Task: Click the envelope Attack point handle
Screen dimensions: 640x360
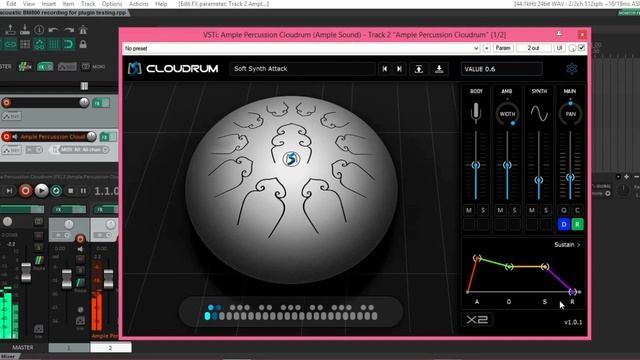Action: 477,258
